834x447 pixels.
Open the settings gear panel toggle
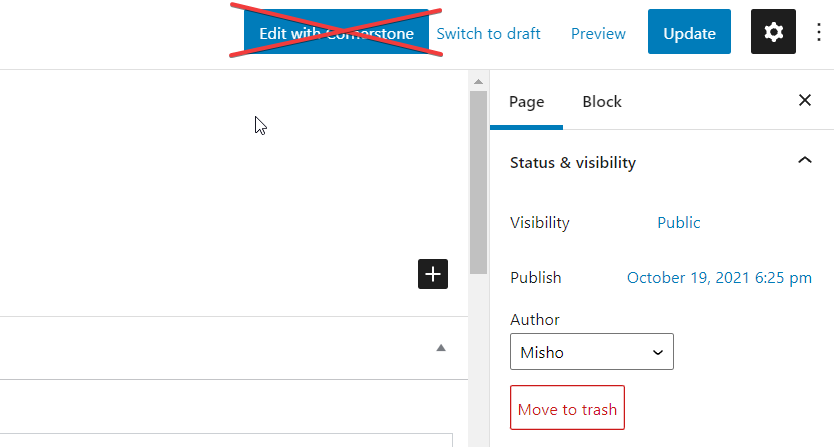(773, 33)
